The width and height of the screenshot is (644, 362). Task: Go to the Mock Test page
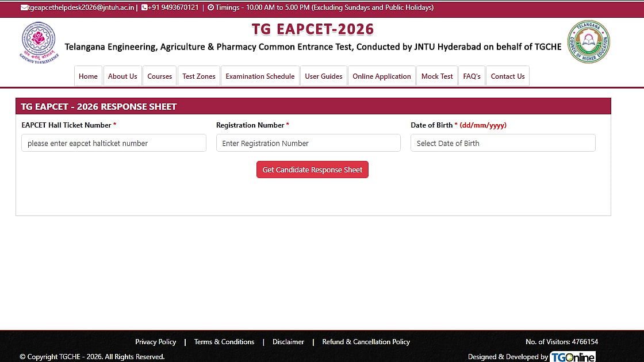437,76
